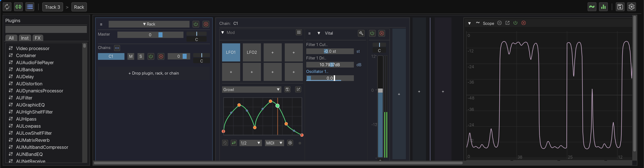Open the 1/2 rate dropdown below the LFO

coord(251,143)
